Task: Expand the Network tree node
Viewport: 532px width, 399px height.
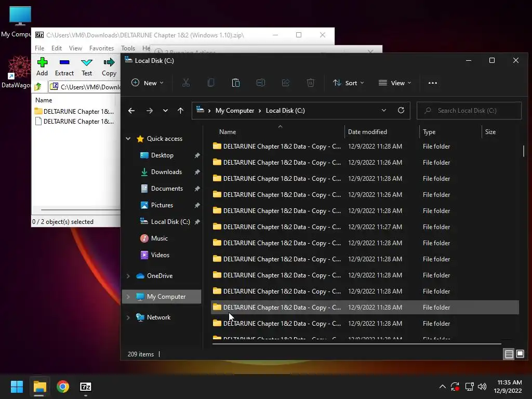Action: 128,317
